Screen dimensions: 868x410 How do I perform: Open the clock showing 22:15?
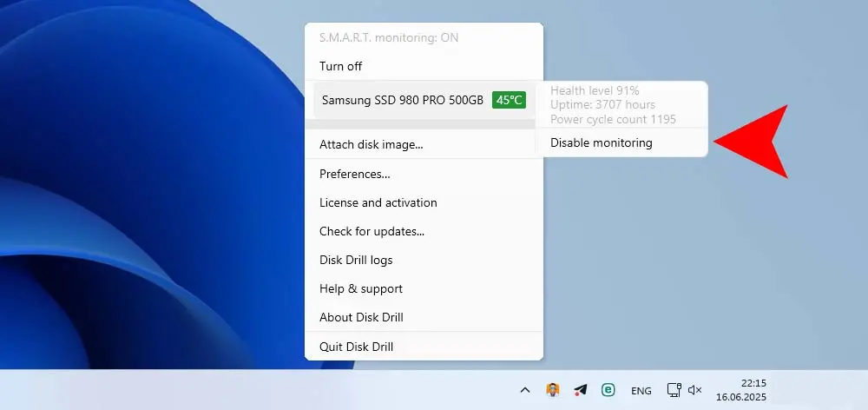click(753, 383)
